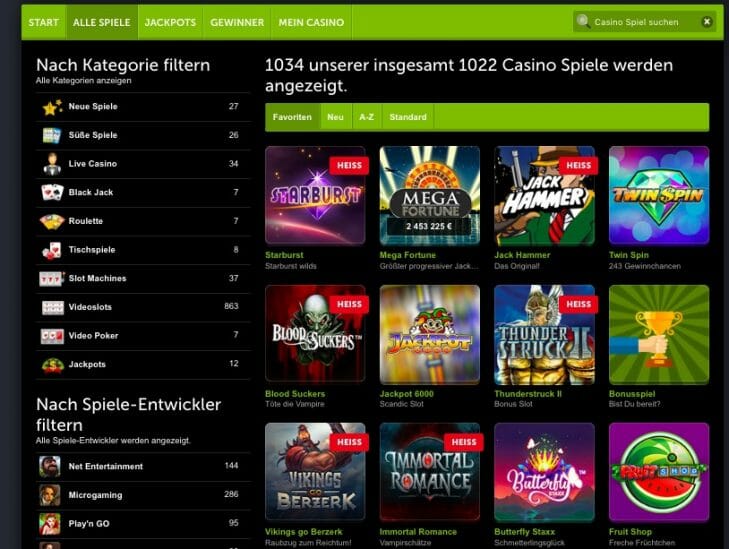The image size is (729, 549).
Task: Click the HEISS badge on Blood Suckers
Action: [x=349, y=304]
